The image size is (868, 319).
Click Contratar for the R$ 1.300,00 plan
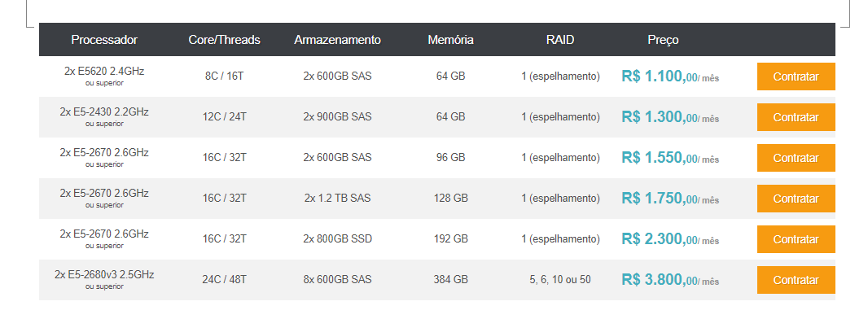796,117
